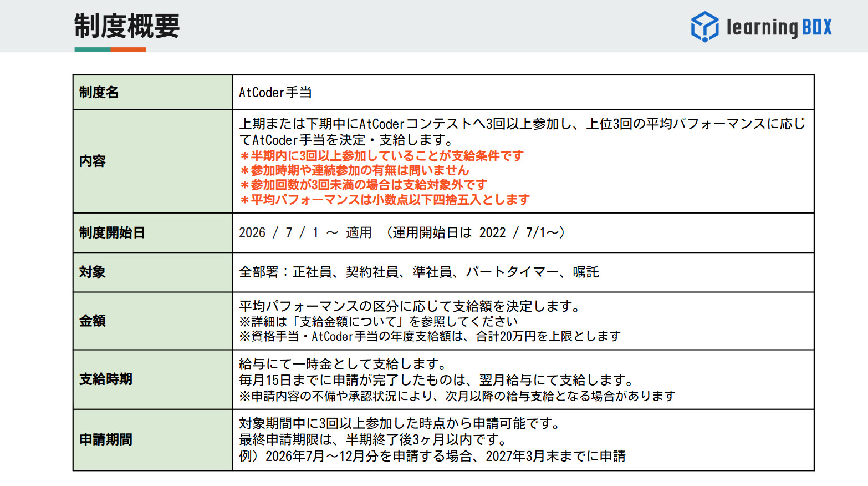
Task: Click the parenthetical 運用開始日は 2022 / 7/1～
Action: 475,232
